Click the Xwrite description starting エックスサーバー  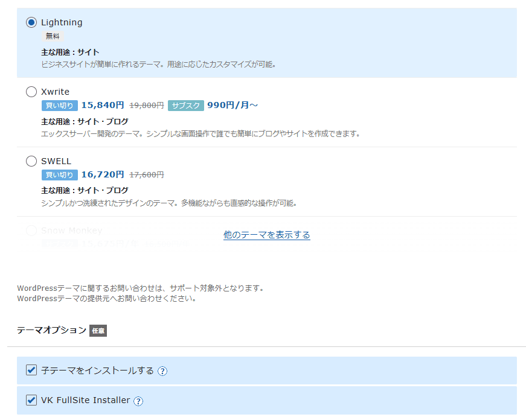tap(200, 134)
